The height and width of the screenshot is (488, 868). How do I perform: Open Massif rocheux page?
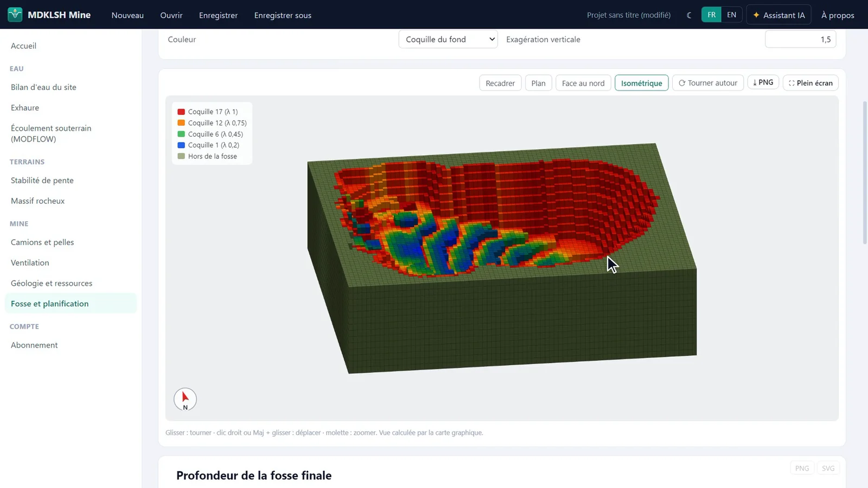71,201
